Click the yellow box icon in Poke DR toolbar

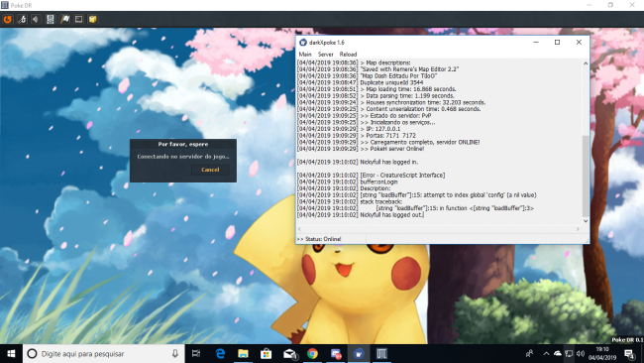93,19
